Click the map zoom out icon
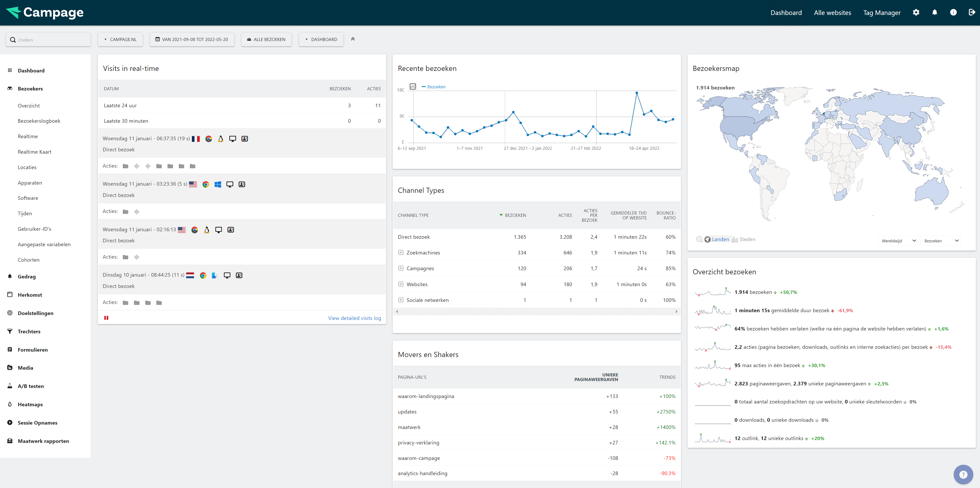The height and width of the screenshot is (488, 980). 699,239
